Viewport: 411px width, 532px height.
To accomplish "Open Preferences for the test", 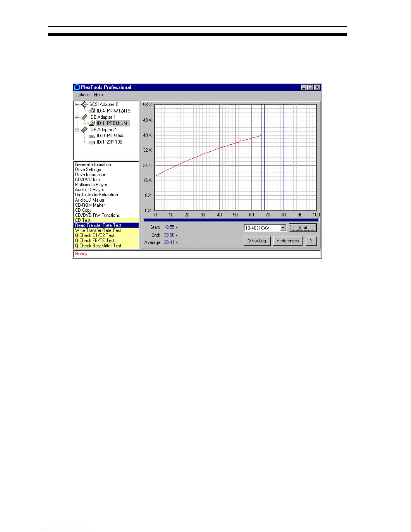I will [x=288, y=241].
